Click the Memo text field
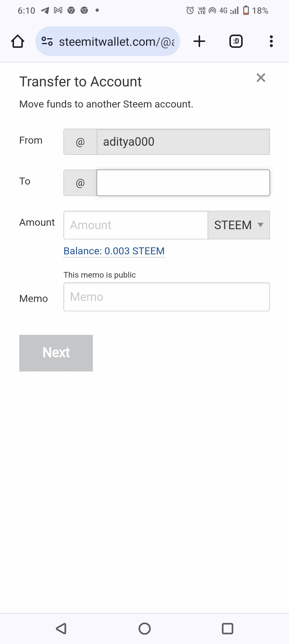 [166, 297]
